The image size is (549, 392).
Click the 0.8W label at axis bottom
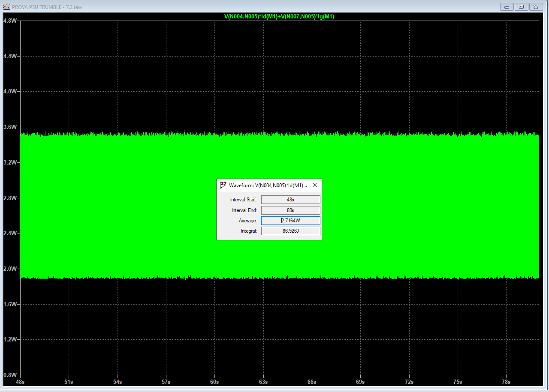click(10, 375)
